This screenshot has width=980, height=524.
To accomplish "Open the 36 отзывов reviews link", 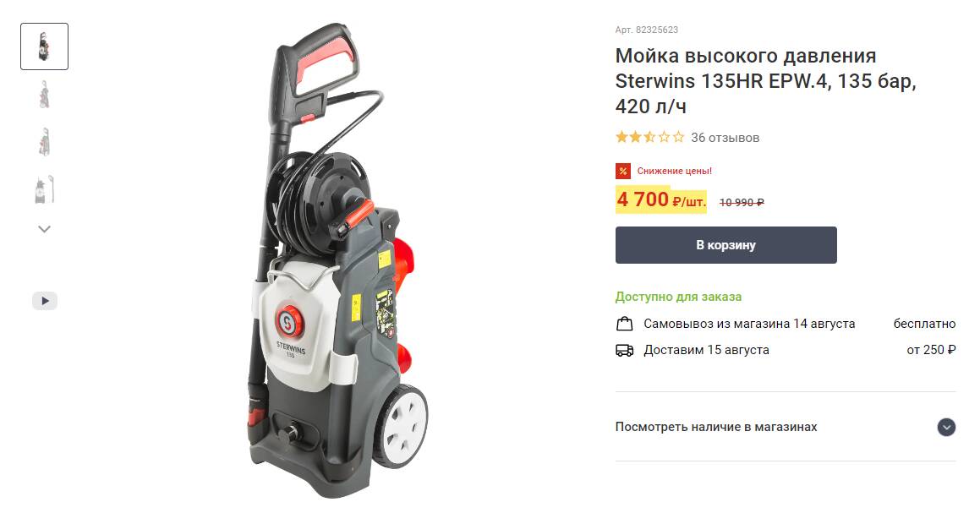I will point(725,138).
